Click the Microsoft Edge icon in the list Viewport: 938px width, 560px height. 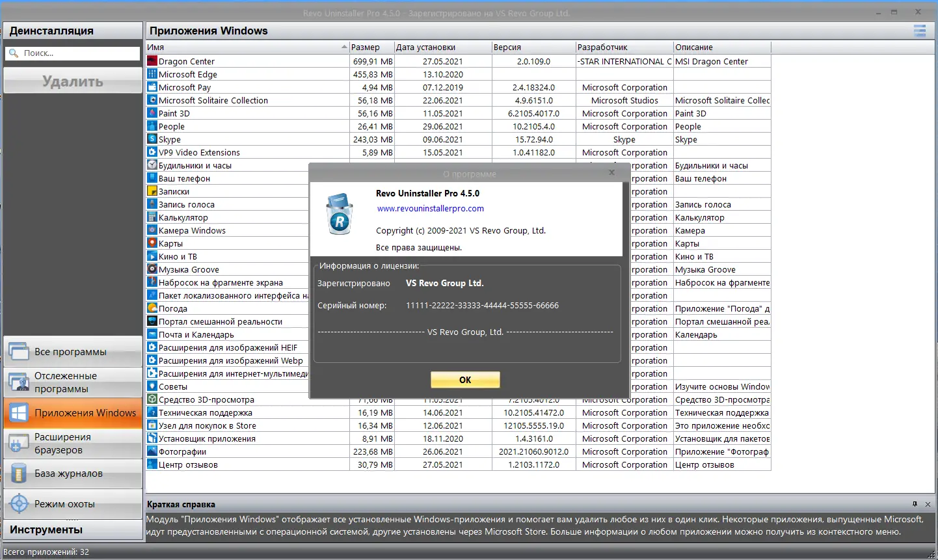coord(152,74)
